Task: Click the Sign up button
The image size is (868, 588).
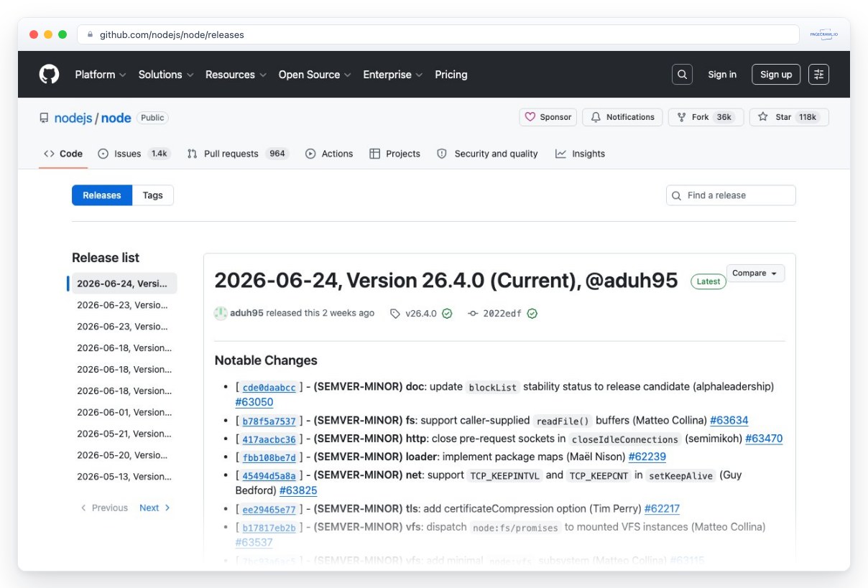Action: tap(776, 74)
